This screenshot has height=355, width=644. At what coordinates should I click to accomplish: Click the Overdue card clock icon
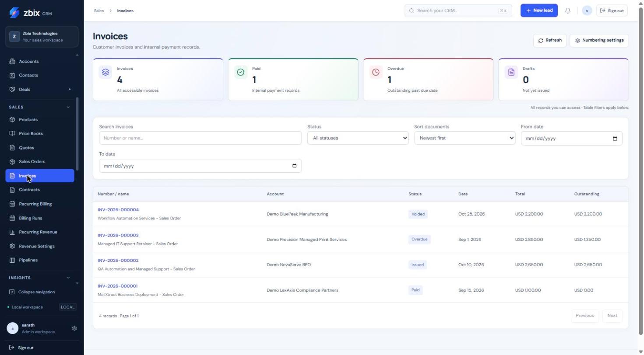(x=376, y=72)
